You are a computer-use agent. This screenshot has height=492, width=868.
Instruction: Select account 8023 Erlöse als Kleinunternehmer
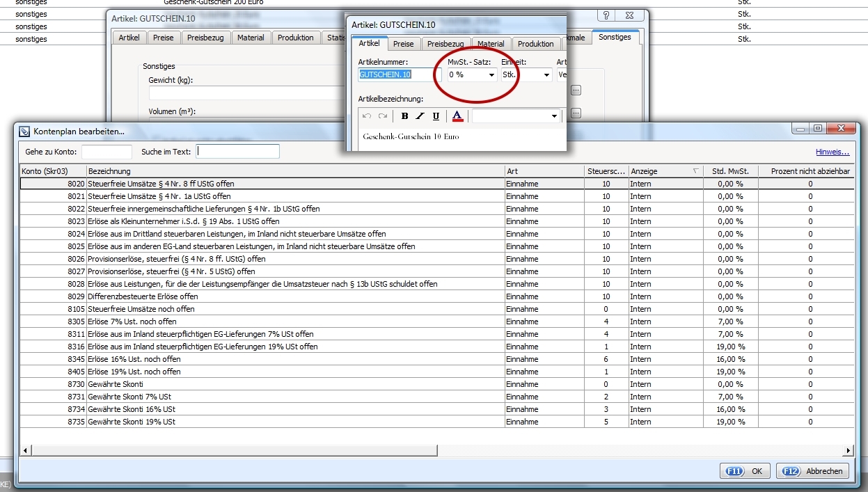pos(437,221)
